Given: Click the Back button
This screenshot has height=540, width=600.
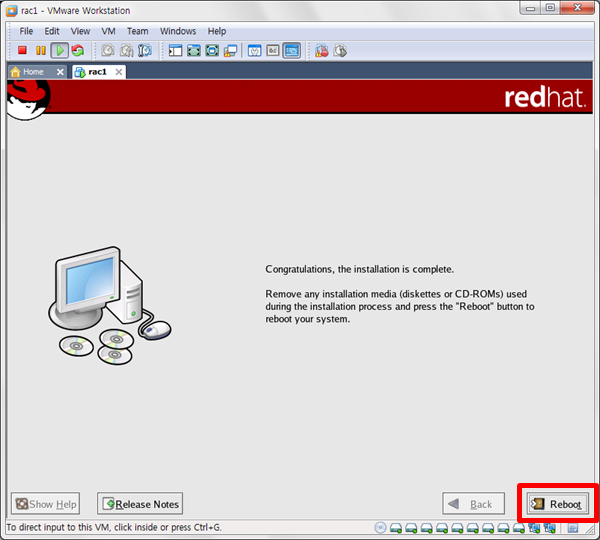Looking at the screenshot, I should click(x=473, y=504).
